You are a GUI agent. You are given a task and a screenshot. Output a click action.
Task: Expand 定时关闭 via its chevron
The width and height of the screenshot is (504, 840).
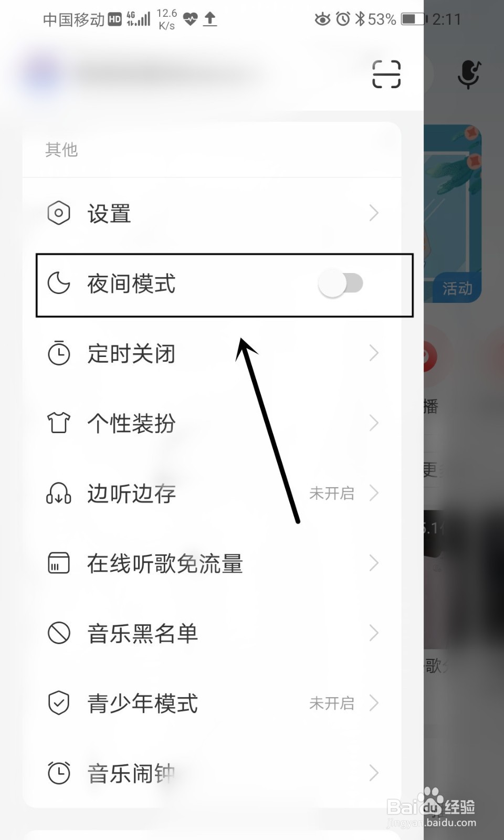point(374,353)
